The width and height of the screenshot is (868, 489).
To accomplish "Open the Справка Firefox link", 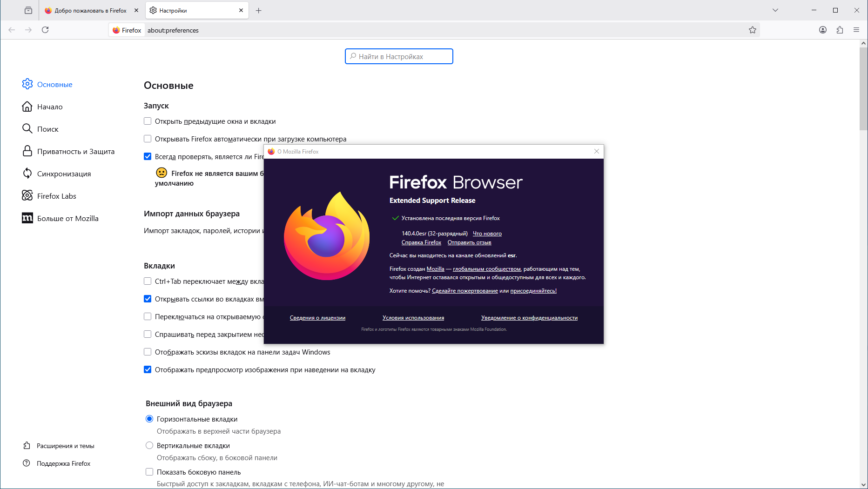I will tap(421, 242).
